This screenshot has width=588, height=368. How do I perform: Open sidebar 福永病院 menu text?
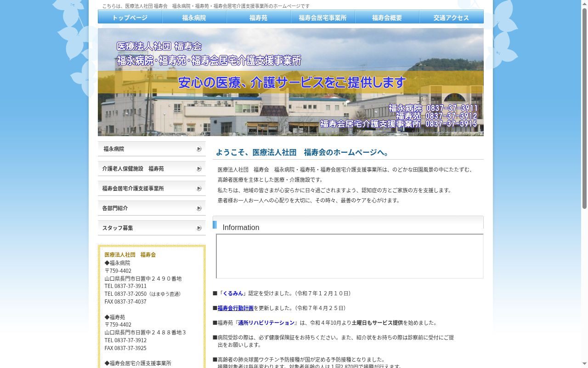coord(113,149)
